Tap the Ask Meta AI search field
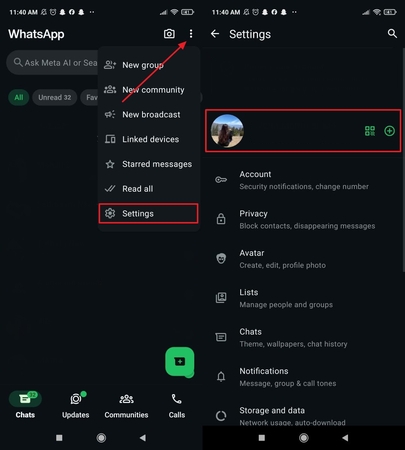The image size is (405, 450). (53, 62)
